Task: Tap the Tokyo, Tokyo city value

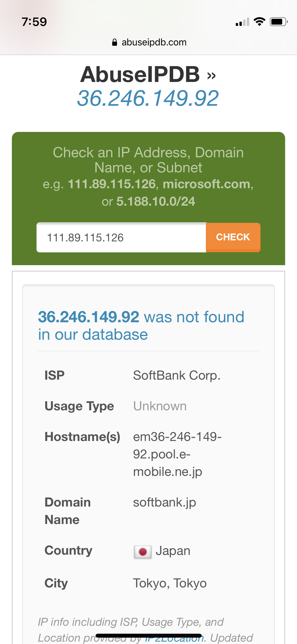Action: coord(170,583)
